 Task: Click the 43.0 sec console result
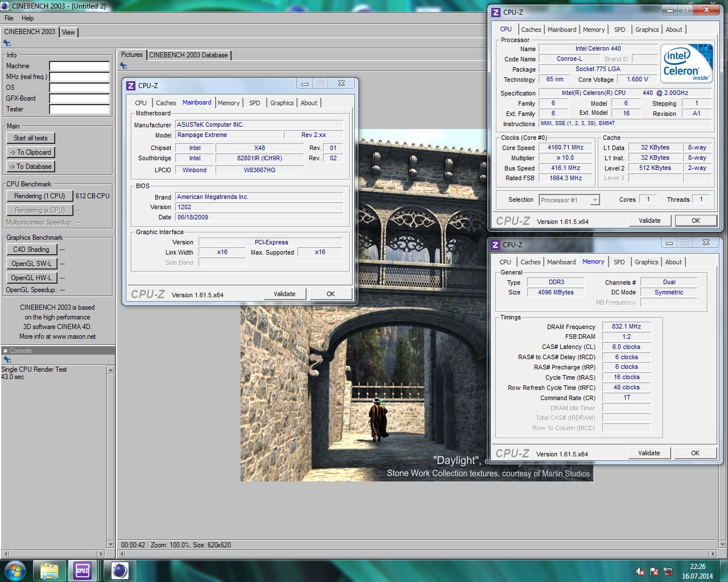click(13, 377)
